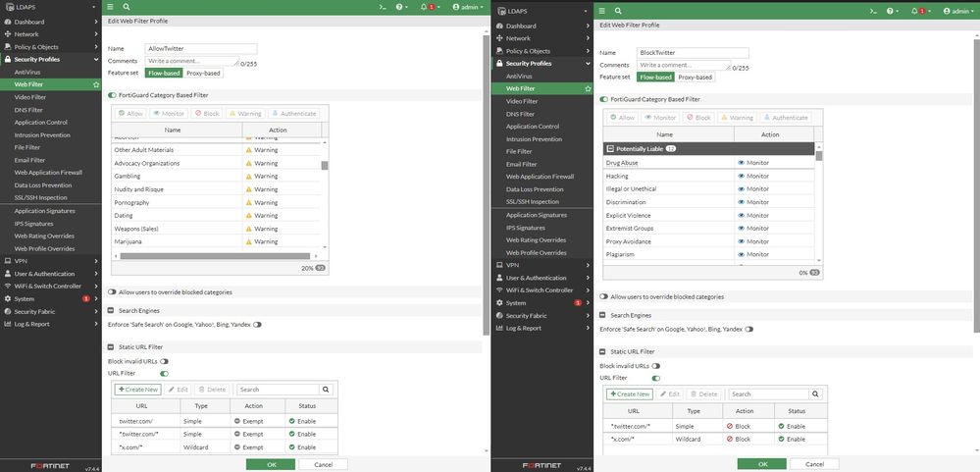Open hamburger menu in AllowTwitter window
Viewport: 980px width, 472px height.
[x=110, y=6]
